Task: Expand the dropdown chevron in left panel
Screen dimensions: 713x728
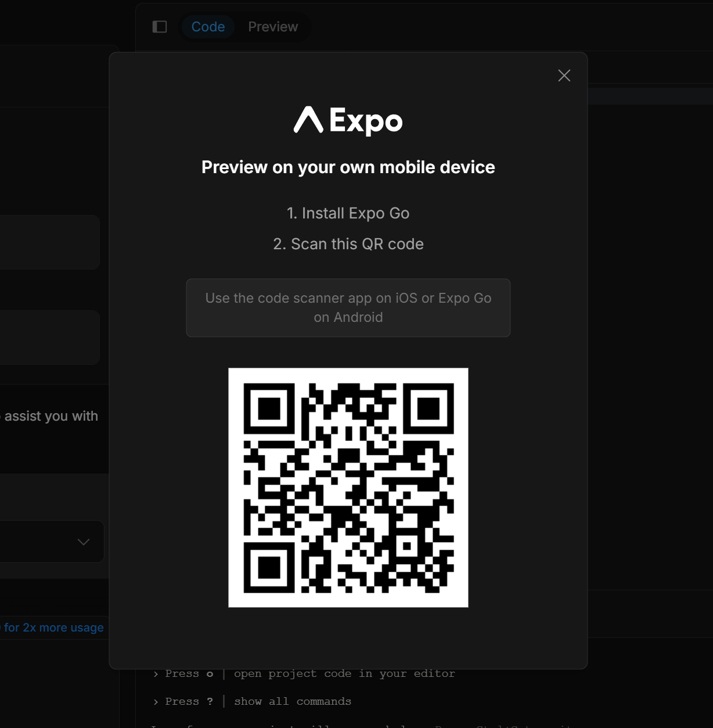Action: tap(84, 541)
